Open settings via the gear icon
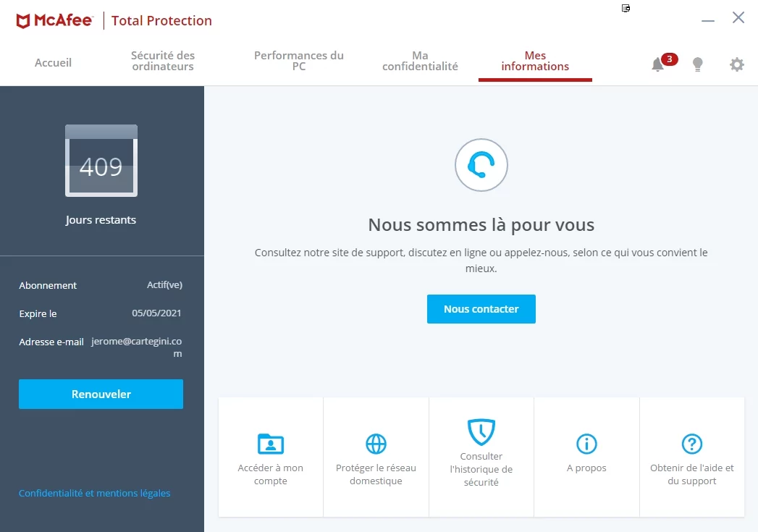 click(737, 64)
